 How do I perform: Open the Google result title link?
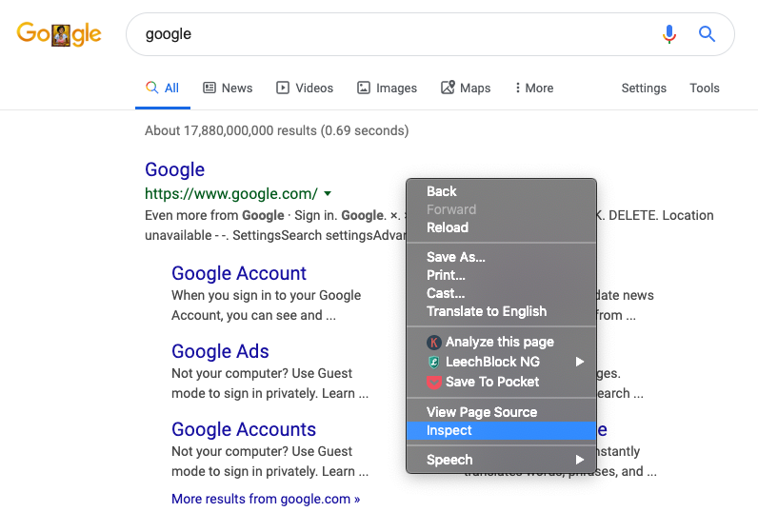tap(174, 169)
